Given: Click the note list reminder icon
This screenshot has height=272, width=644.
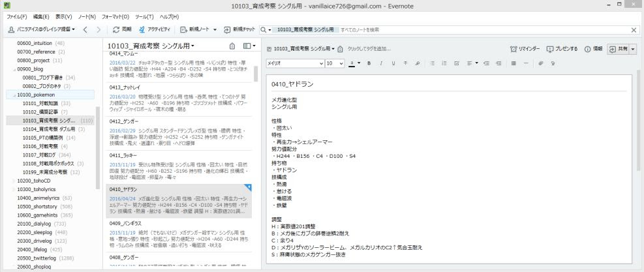Looking at the screenshot, I should tap(232, 46).
